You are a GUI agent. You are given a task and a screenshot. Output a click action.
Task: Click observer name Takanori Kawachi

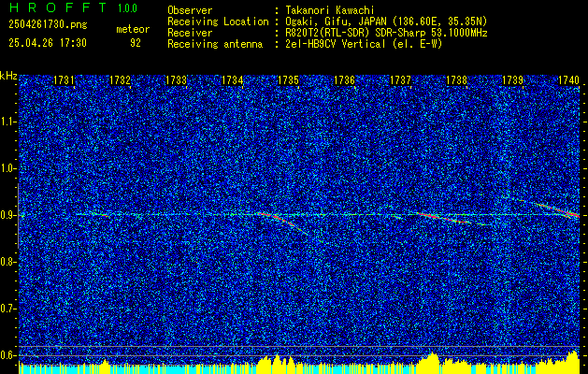tap(330, 10)
